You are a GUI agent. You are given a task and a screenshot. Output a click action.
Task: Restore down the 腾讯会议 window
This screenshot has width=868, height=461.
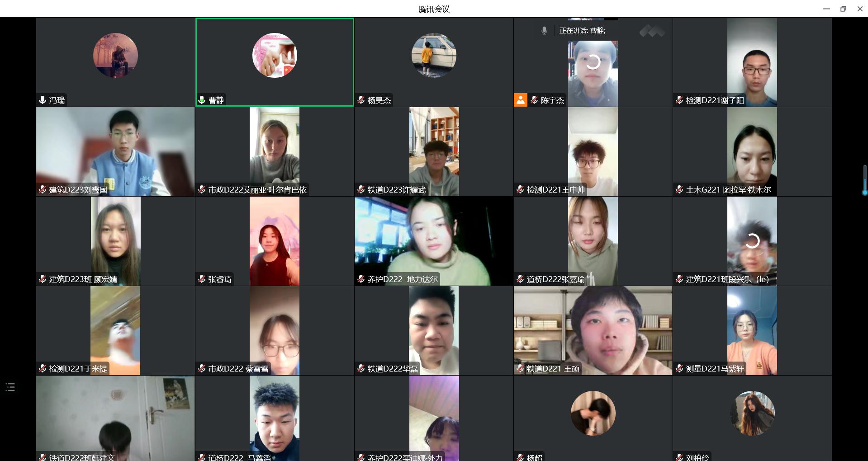click(x=843, y=9)
